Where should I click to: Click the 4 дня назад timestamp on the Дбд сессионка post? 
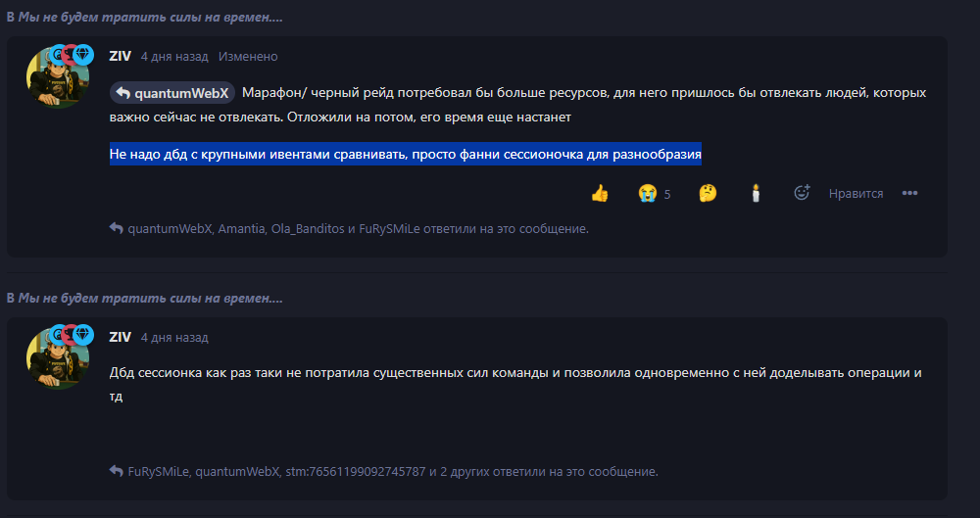point(174,338)
